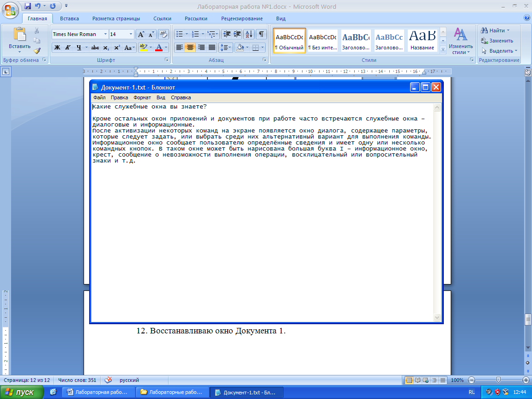Save the document via Quick Access toolbar
This screenshot has width=532, height=399.
pos(28,6)
